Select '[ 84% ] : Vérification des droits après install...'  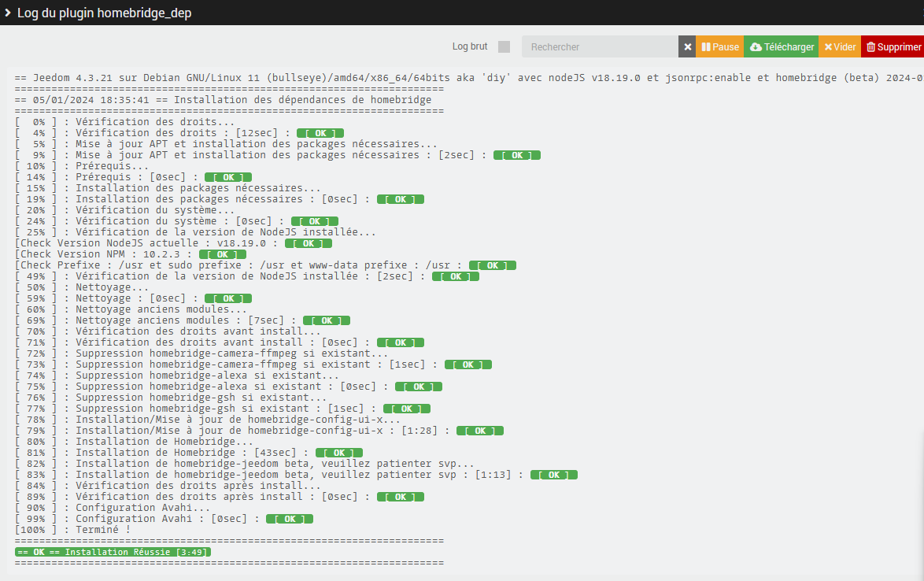[168, 486]
